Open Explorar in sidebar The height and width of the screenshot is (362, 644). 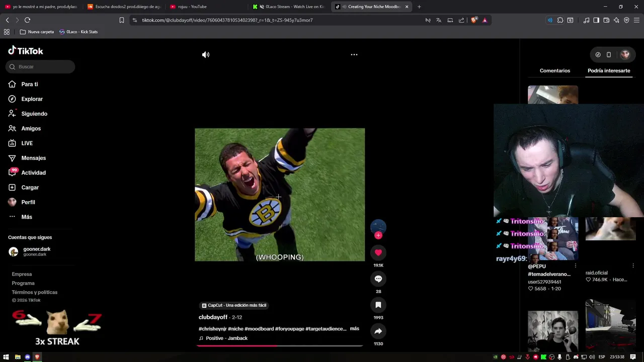tap(32, 99)
